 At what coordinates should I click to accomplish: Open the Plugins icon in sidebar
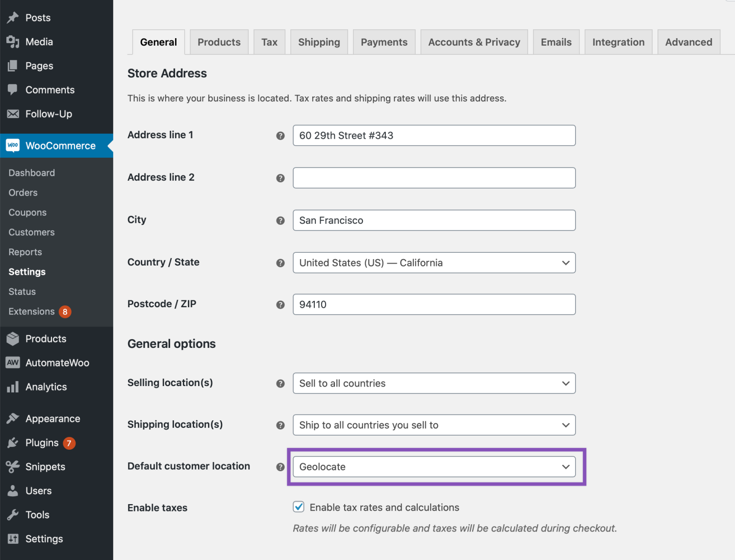point(13,442)
